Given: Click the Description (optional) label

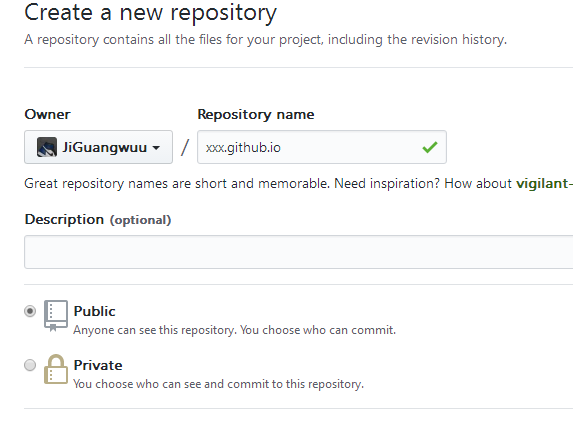Looking at the screenshot, I should tap(98, 220).
